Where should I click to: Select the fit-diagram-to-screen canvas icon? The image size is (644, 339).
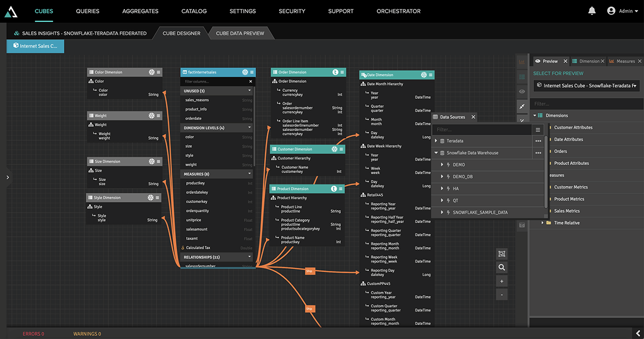(x=502, y=254)
